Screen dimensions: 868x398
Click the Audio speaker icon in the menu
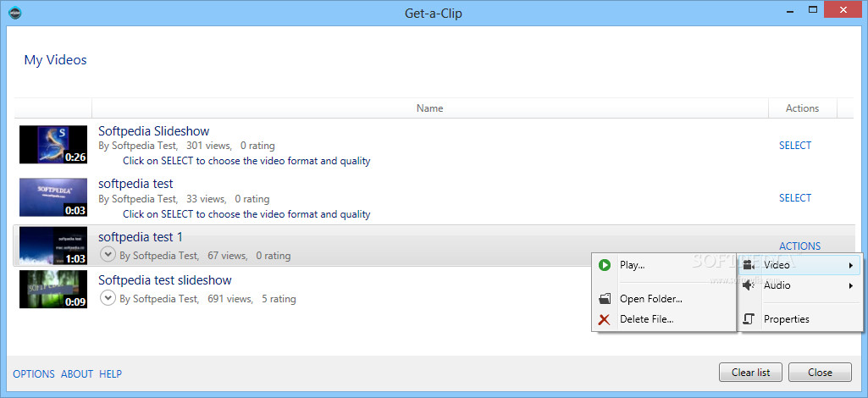[749, 285]
